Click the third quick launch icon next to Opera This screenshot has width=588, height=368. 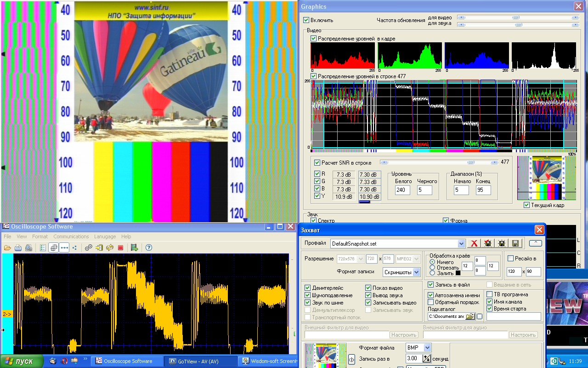(75, 361)
